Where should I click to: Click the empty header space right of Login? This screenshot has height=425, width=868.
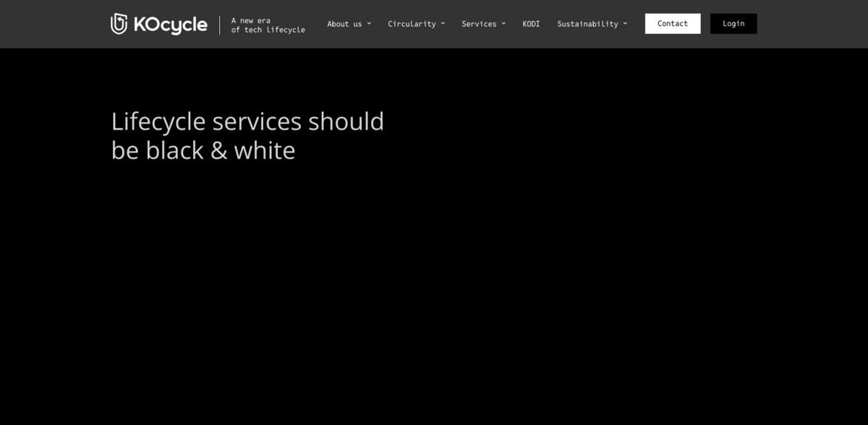pyautogui.click(x=810, y=24)
